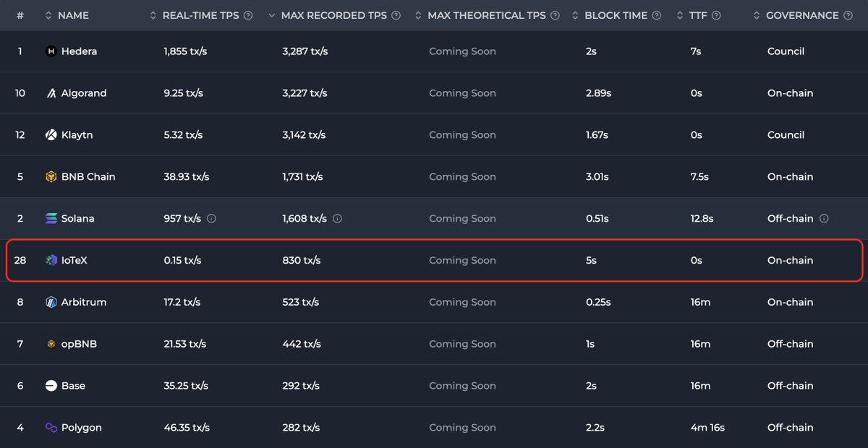Image resolution: width=868 pixels, height=448 pixels.
Task: Click the IoTeX logo icon
Action: point(51,260)
